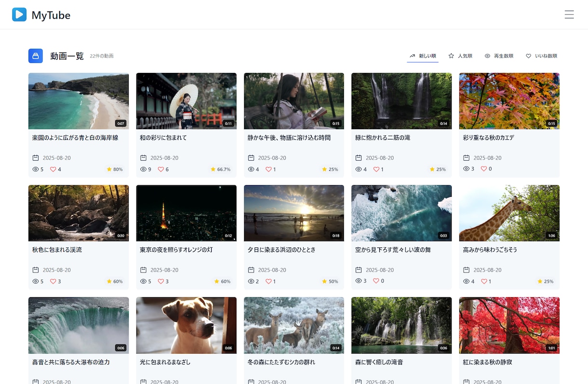
Task: Open the kimono woman with umbrella thumbnail
Action: [x=186, y=101]
